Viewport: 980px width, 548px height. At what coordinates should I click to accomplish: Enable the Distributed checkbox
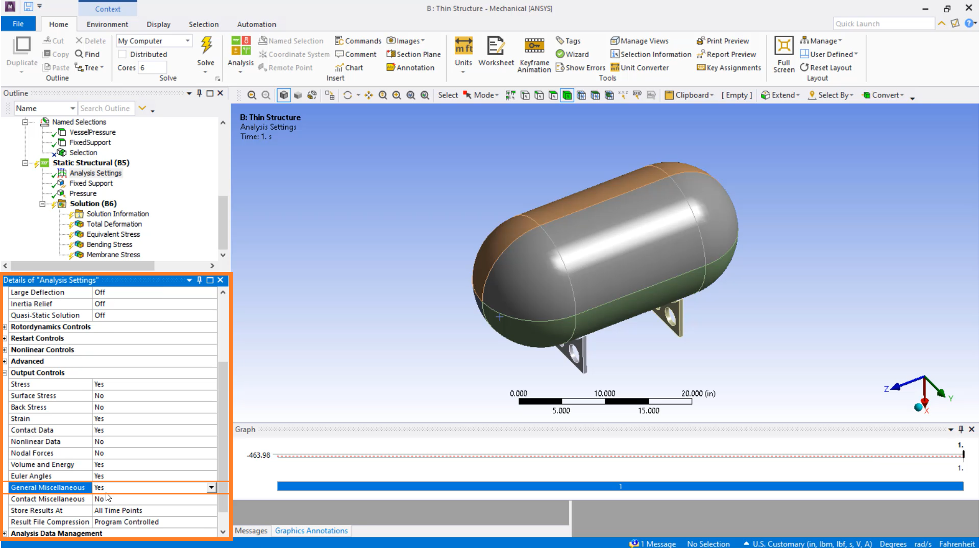[122, 54]
